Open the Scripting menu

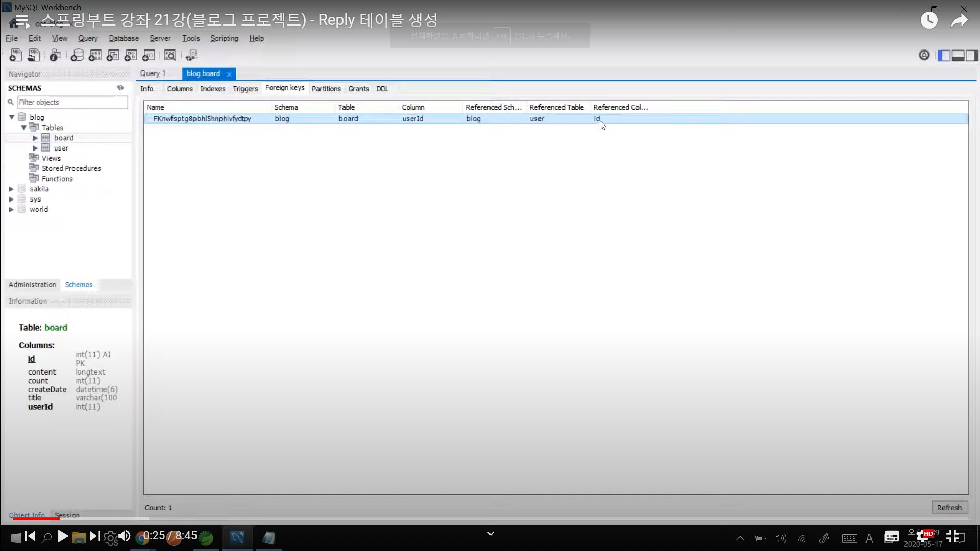pos(224,38)
